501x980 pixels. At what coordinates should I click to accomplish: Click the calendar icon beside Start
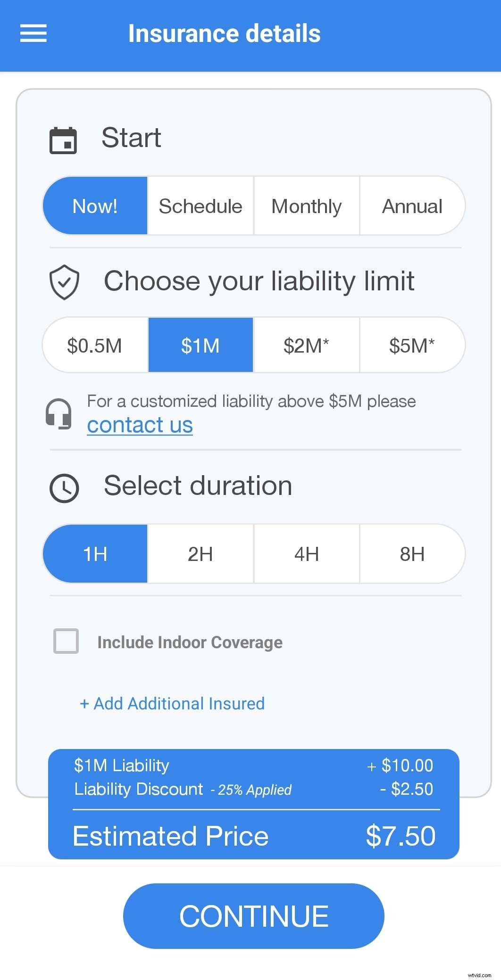tap(64, 139)
